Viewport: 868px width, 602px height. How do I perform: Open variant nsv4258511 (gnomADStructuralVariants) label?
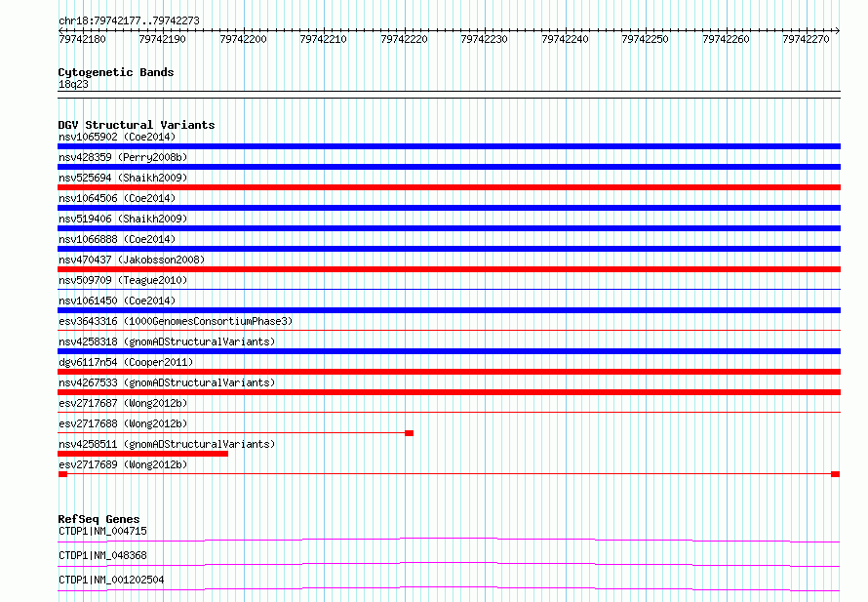coord(167,444)
